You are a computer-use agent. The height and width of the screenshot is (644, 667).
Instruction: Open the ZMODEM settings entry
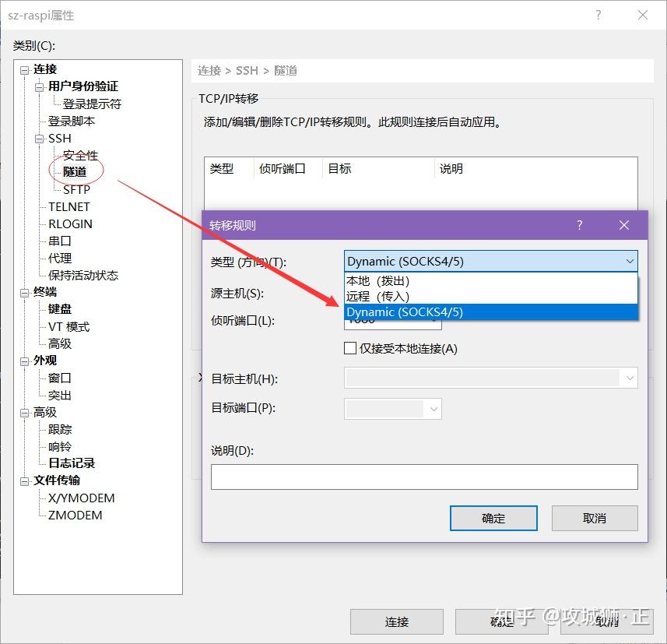[74, 515]
